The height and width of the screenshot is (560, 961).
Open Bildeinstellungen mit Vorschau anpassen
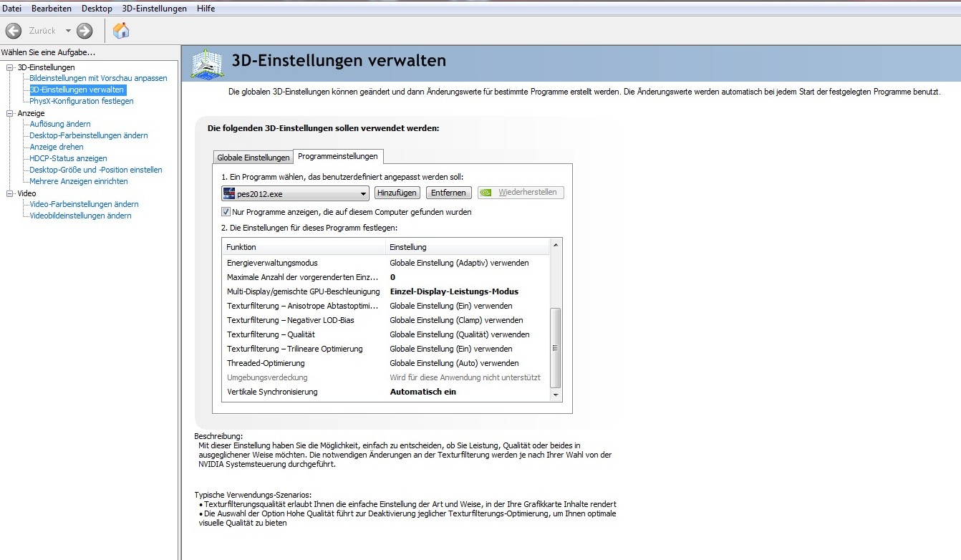click(x=98, y=78)
